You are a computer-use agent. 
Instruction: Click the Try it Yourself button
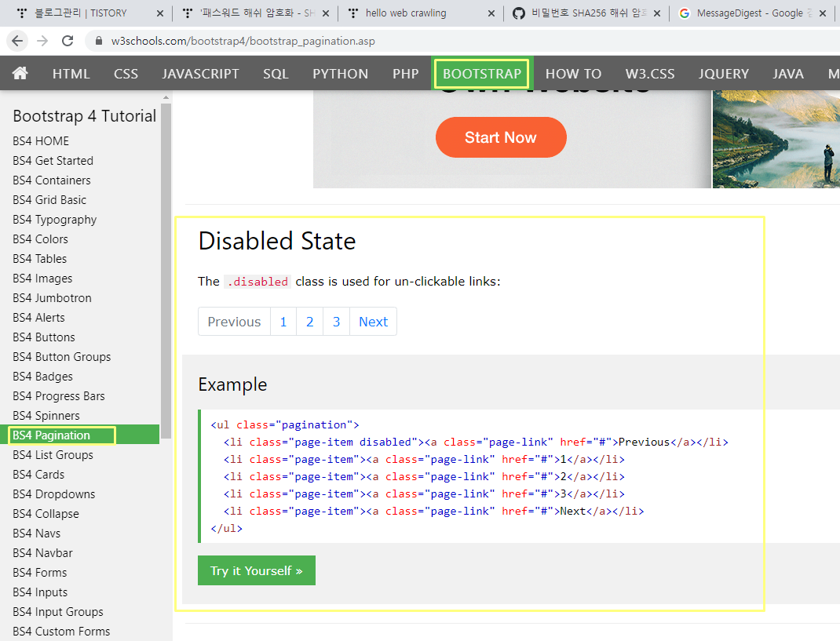[257, 570]
